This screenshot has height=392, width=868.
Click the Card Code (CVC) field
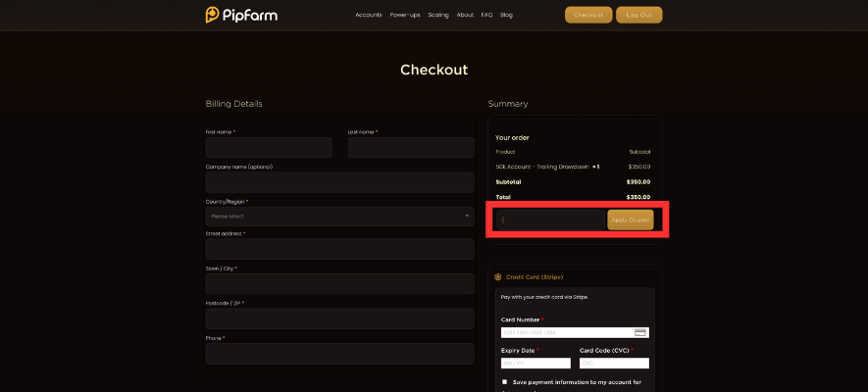(x=614, y=363)
